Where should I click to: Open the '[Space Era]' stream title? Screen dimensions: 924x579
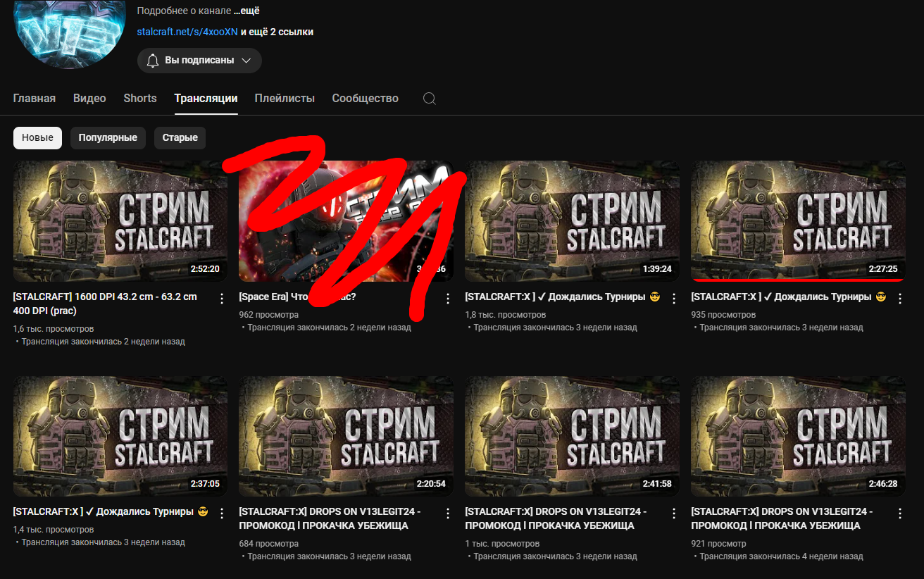coord(297,297)
